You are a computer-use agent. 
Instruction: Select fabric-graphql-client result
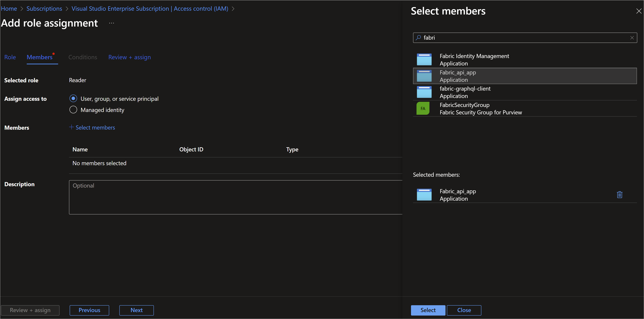(x=525, y=92)
